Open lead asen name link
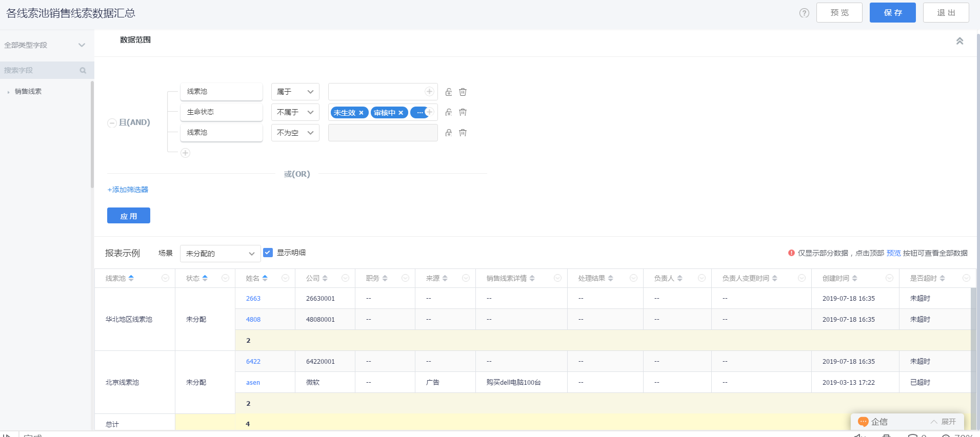This screenshot has height=437, width=980. coord(253,383)
